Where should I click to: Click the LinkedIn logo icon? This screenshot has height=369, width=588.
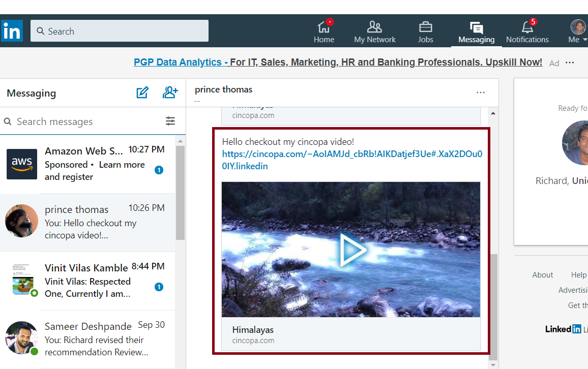point(12,31)
